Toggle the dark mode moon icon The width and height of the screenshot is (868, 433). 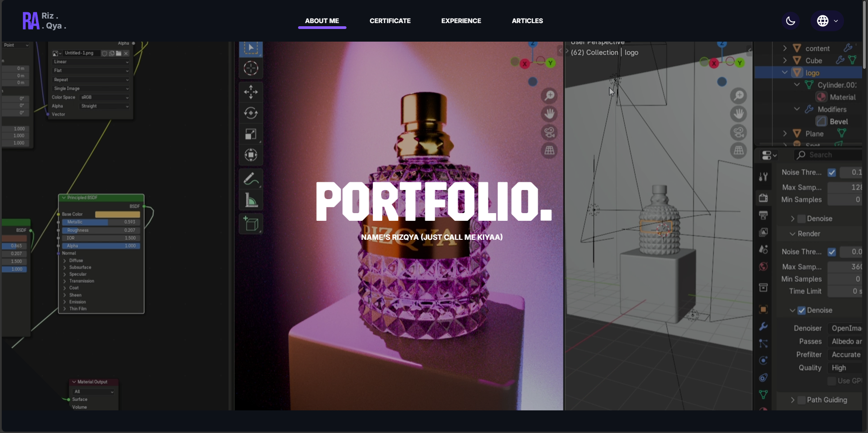pyautogui.click(x=791, y=21)
